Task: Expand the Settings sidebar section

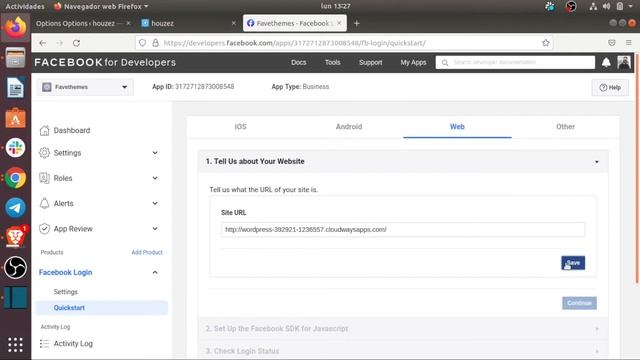Action: (x=155, y=153)
